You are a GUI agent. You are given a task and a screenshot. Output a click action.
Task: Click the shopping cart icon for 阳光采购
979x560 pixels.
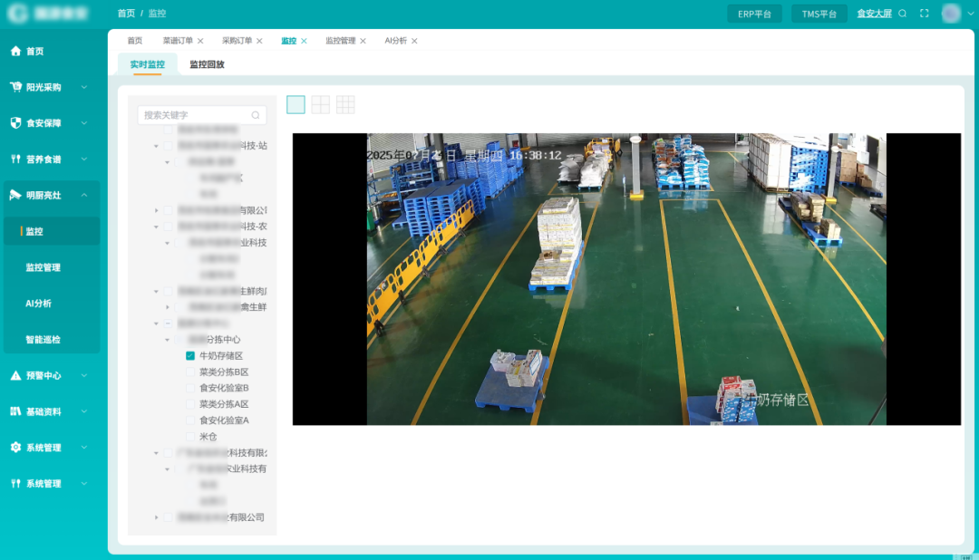coord(15,87)
